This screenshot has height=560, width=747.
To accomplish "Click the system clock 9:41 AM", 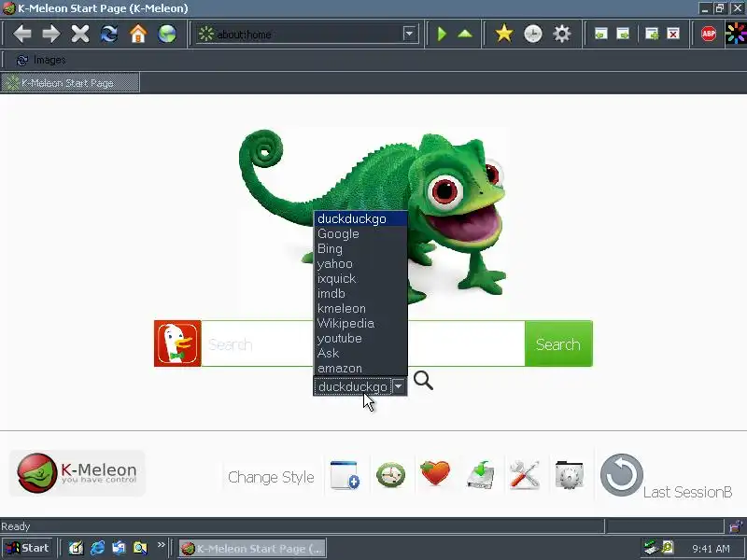I will pos(711,549).
